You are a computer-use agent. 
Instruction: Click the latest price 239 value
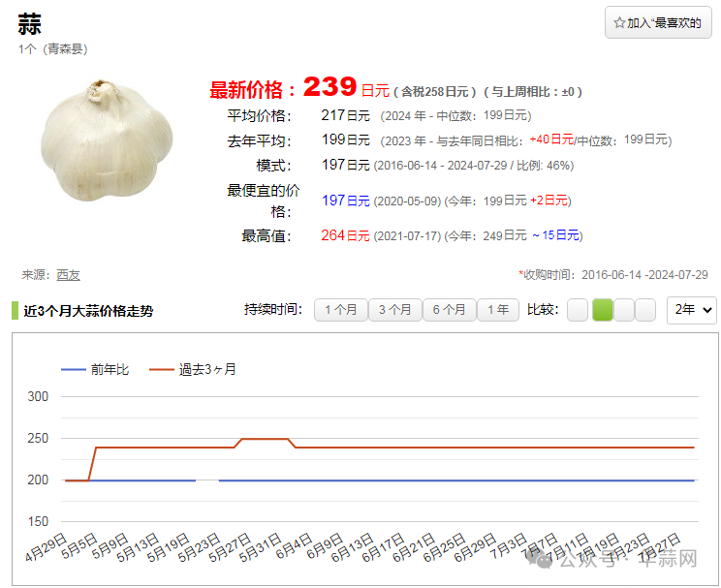329,88
